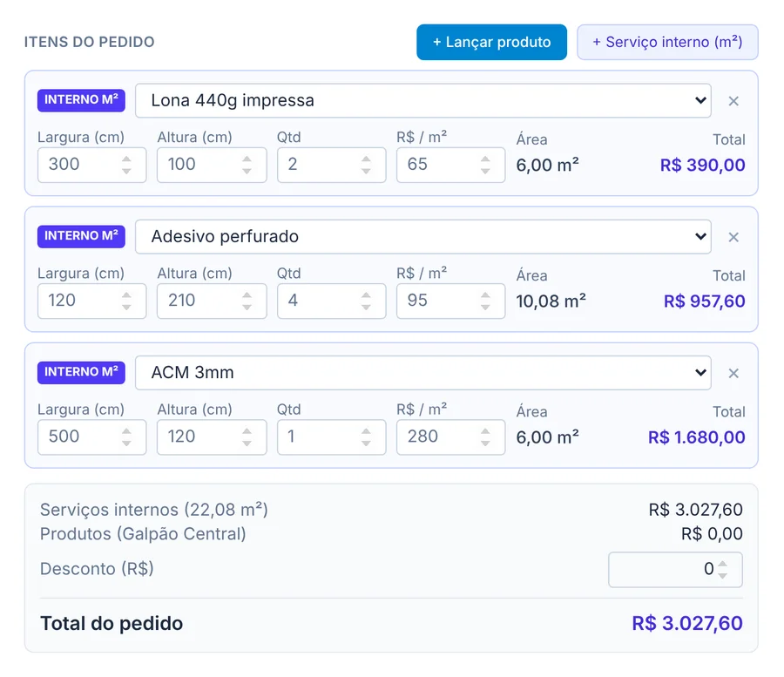Select the R$/m² field showing 65

[x=450, y=165]
